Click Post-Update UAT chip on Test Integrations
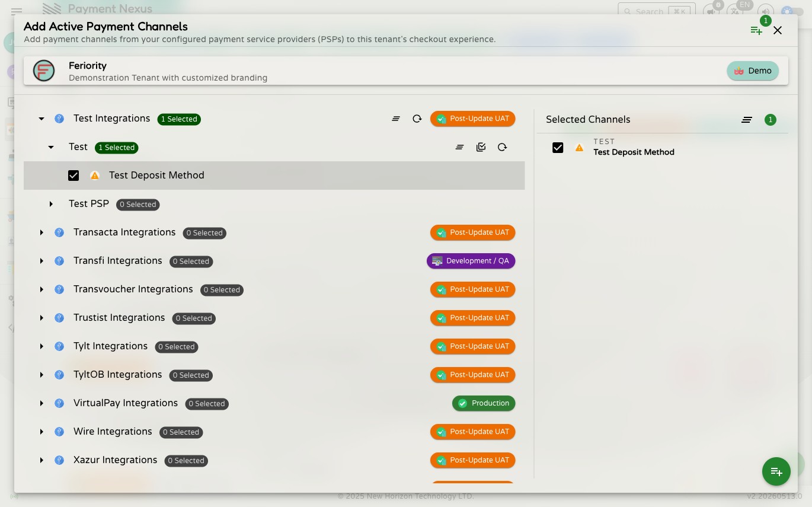This screenshot has width=812, height=507. [x=473, y=119]
